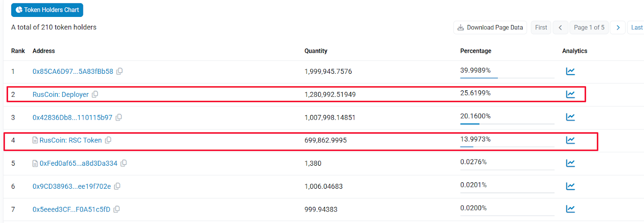Open address 0x85CA6D97...5A83fBb58
This screenshot has width=644, height=223.
point(73,71)
